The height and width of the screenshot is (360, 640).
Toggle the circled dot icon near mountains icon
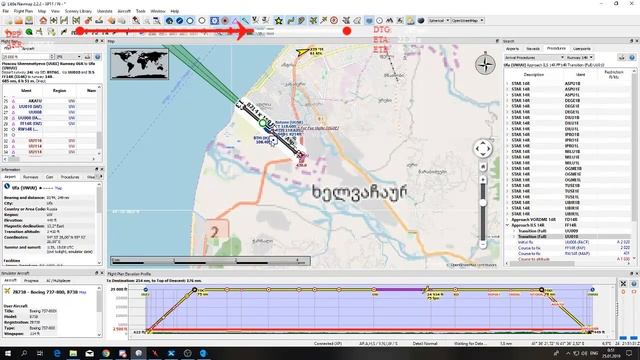[380, 20]
